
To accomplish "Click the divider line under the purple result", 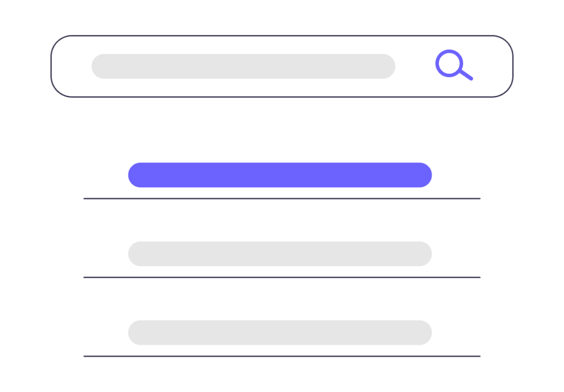I will pos(282,199).
